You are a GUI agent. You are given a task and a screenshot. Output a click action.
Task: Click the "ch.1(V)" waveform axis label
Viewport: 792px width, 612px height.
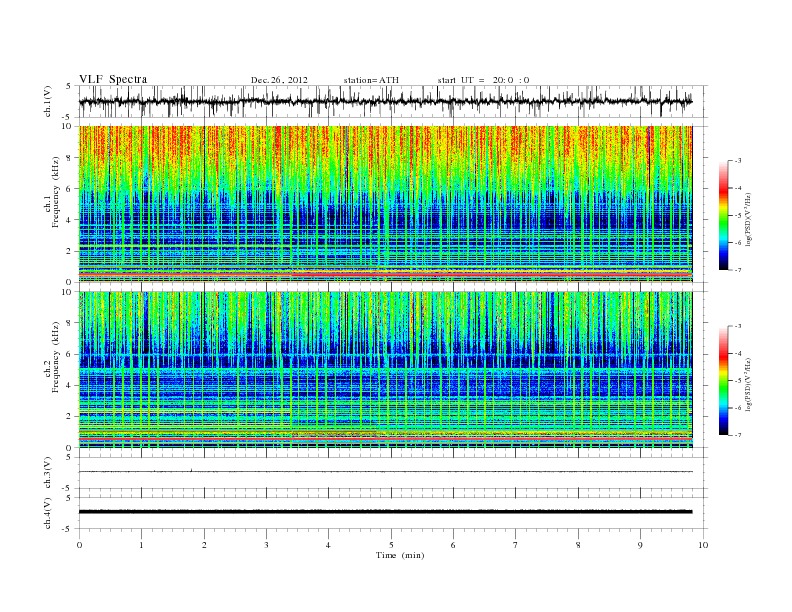click(x=48, y=101)
